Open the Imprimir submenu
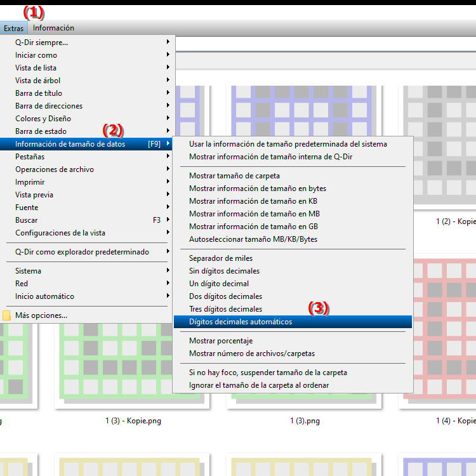This screenshot has width=476, height=476. click(87, 182)
